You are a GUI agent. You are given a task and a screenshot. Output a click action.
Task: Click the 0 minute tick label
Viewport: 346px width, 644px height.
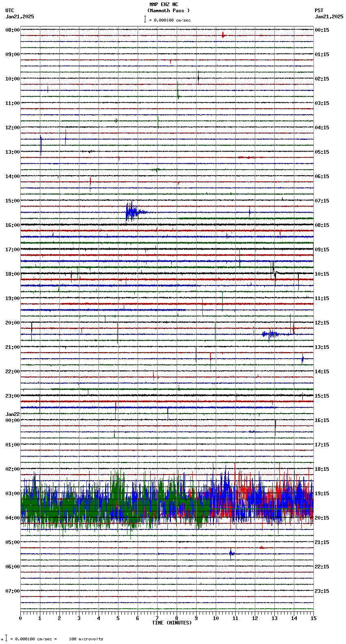20,618
